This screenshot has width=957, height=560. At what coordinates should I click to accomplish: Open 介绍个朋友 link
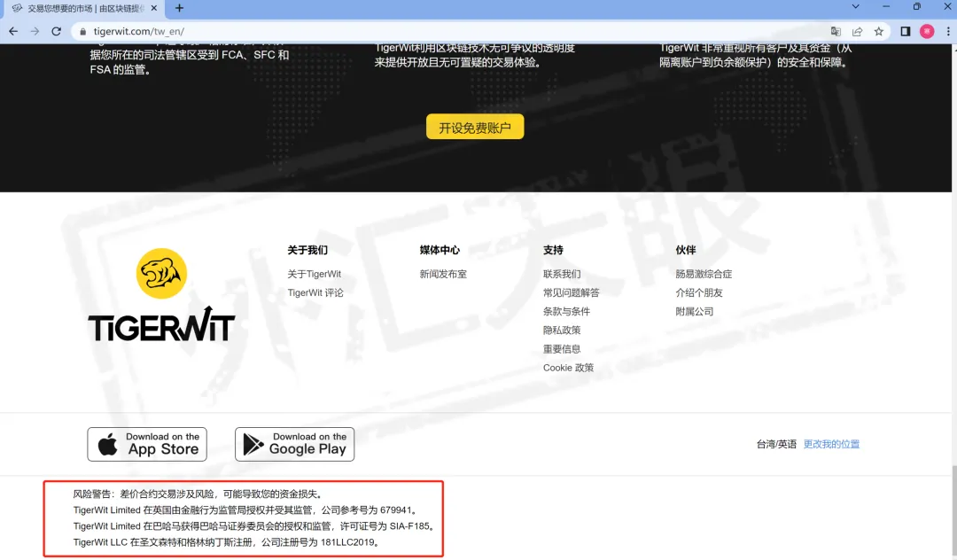pos(699,292)
